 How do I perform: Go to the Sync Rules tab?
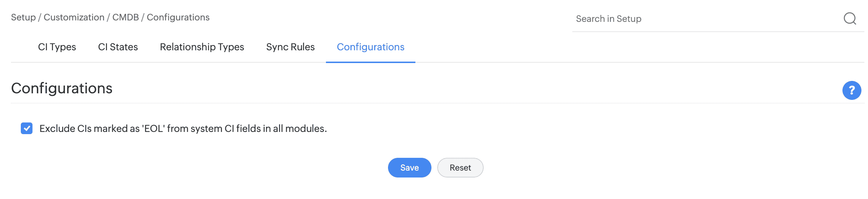(x=290, y=47)
